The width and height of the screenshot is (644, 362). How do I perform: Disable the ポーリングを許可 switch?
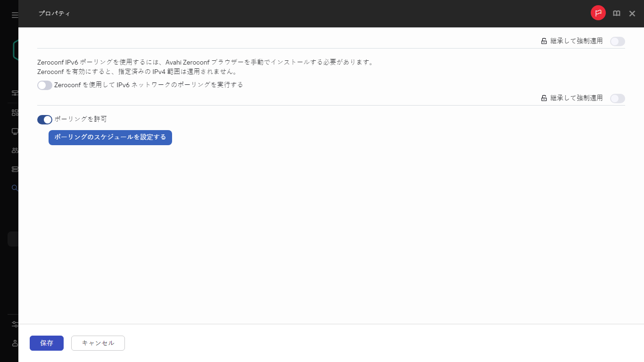click(x=44, y=119)
